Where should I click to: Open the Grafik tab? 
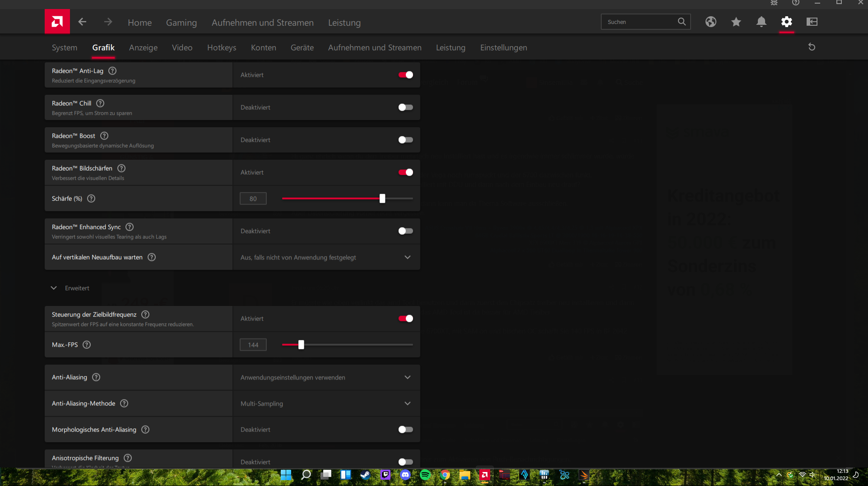[x=103, y=47]
